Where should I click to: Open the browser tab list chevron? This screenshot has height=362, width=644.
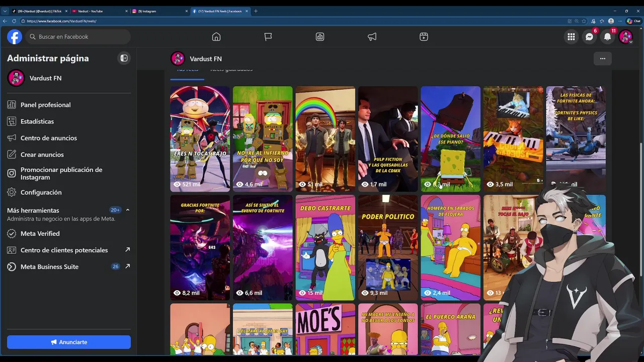click(x=5, y=11)
